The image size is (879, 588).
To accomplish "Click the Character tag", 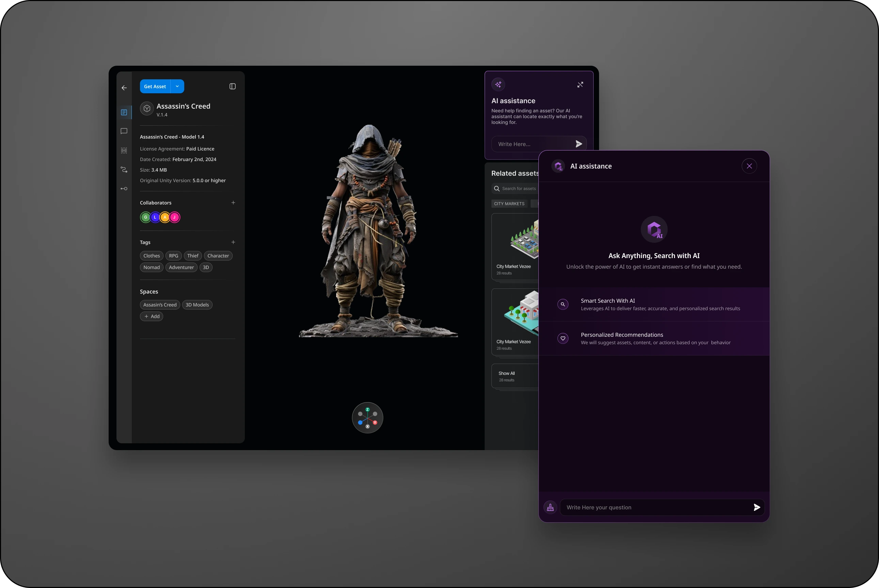I will [218, 256].
